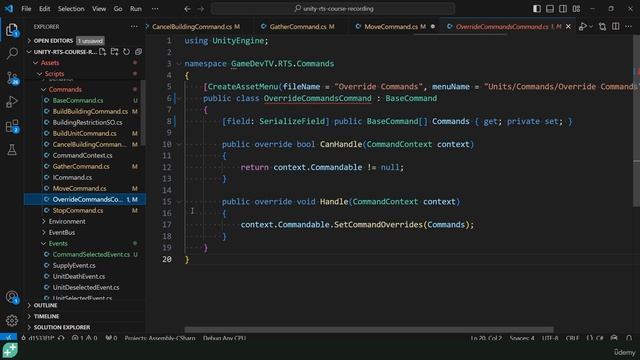Expand the EventBus folder

62,233
